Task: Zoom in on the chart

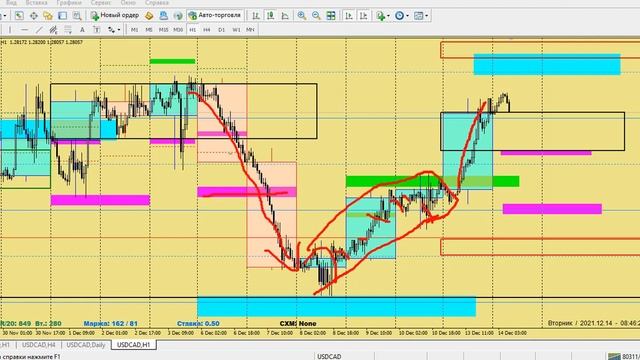Action: pos(302,16)
